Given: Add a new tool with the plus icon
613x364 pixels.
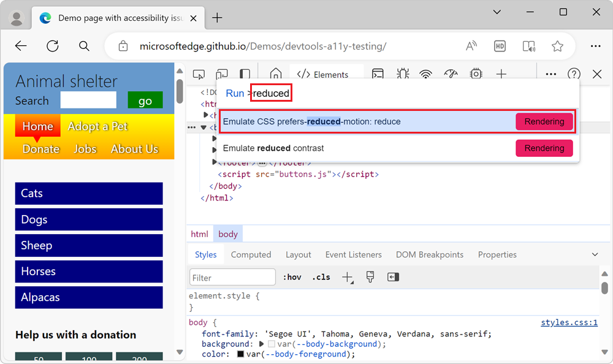Looking at the screenshot, I should pyautogui.click(x=501, y=74).
